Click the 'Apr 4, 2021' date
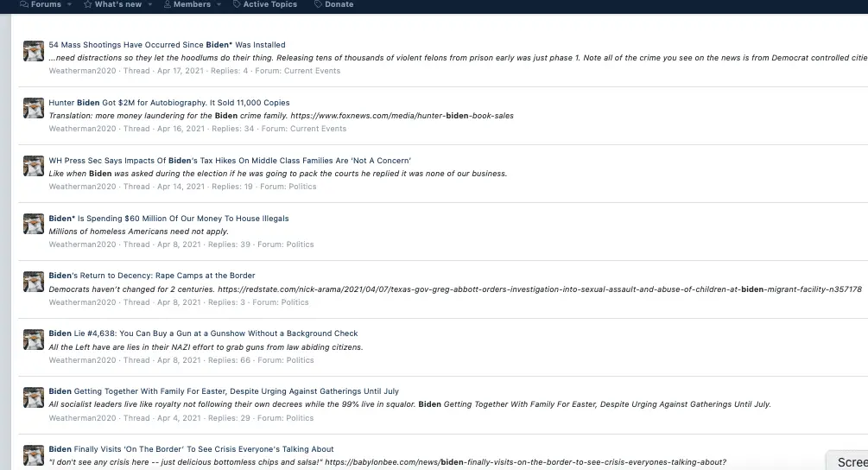 [x=179, y=418]
